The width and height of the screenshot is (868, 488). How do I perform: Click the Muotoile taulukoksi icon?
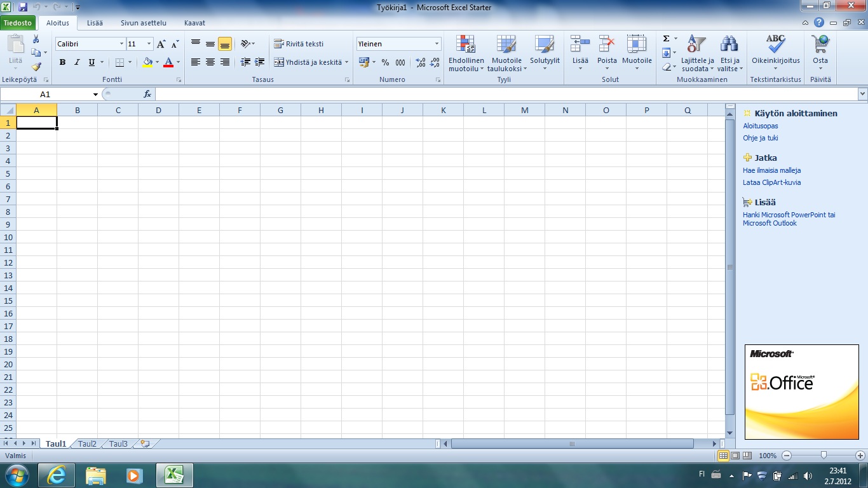pos(506,44)
